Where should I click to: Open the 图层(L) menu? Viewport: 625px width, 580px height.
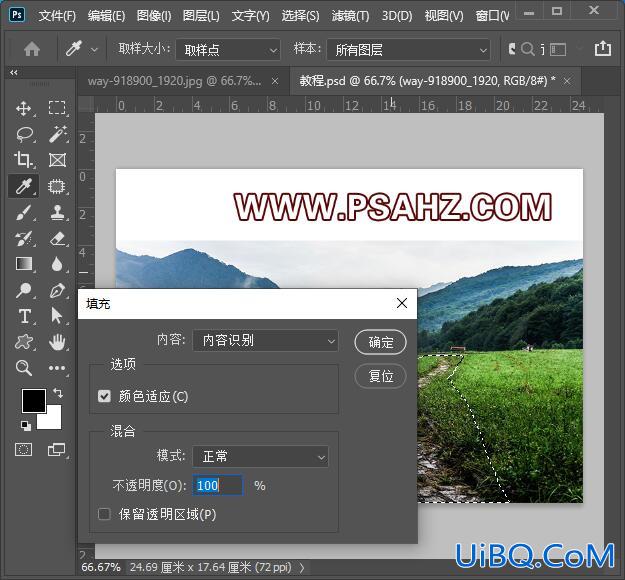(201, 16)
